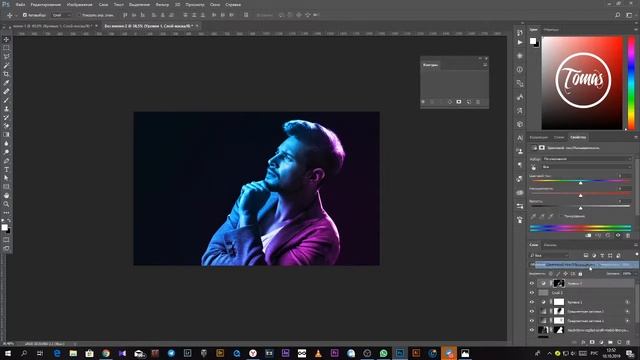
Task: Click the Lightness slider handle
Action: click(x=580, y=208)
